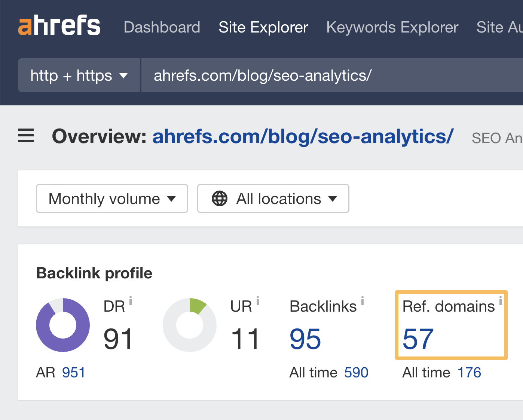The image size is (523, 420).
Task: Select the Site Explorer tab
Action: coord(263,27)
